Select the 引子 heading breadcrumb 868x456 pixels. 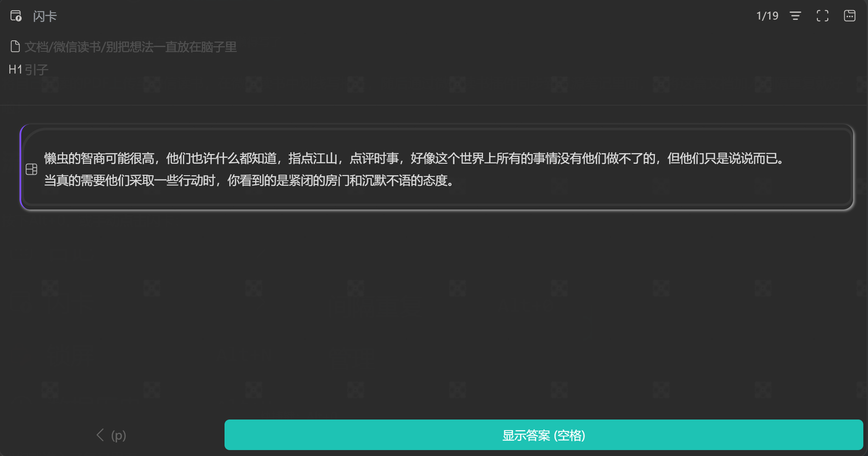(x=37, y=70)
